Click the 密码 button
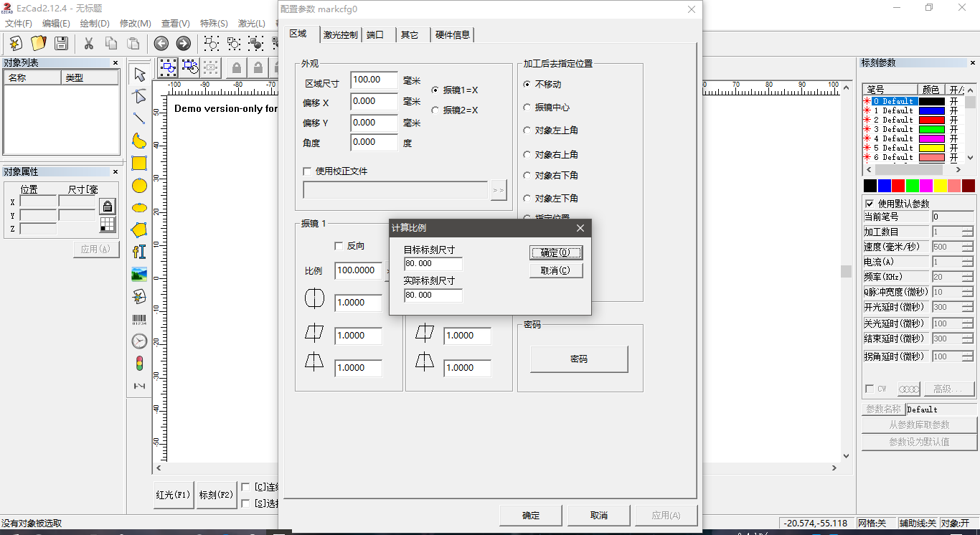This screenshot has height=535, width=980. (x=579, y=359)
